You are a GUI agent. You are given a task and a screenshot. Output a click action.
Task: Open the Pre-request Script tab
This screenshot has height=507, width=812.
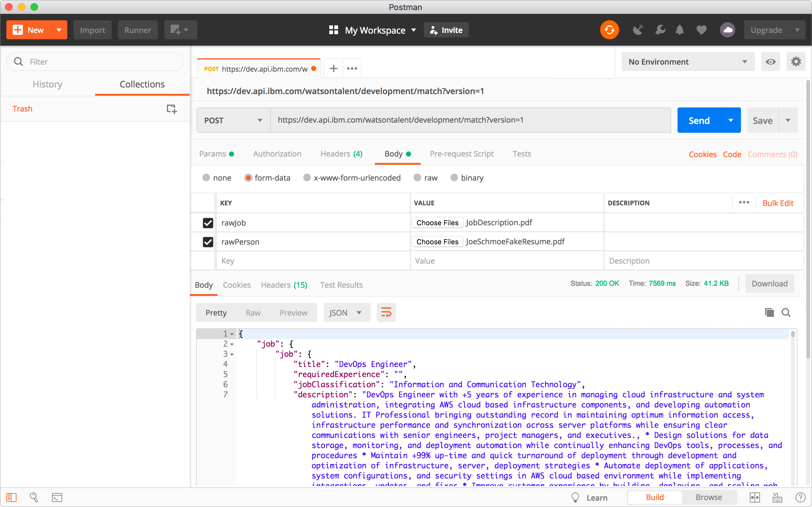(462, 154)
